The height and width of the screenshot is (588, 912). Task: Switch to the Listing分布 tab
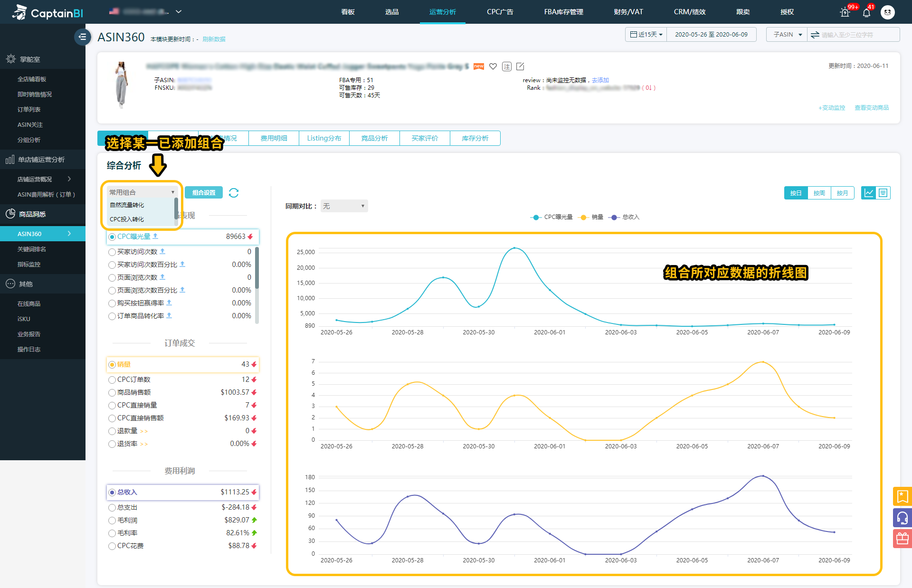click(324, 138)
